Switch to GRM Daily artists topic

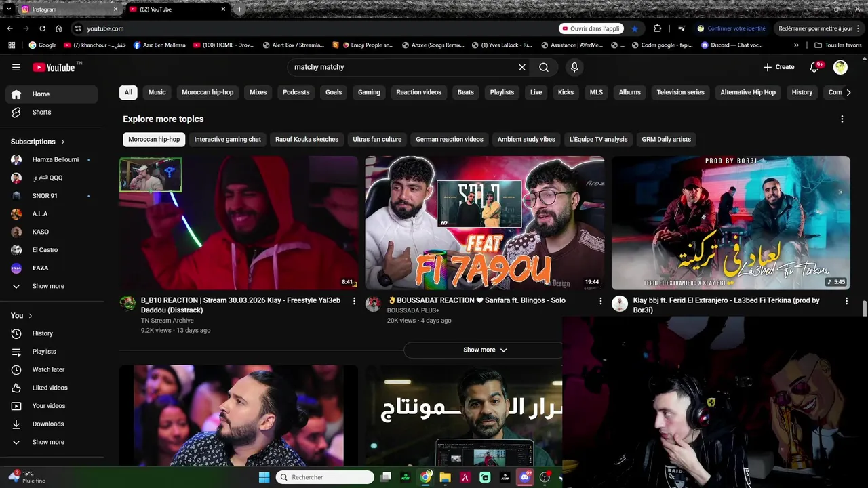tap(667, 140)
